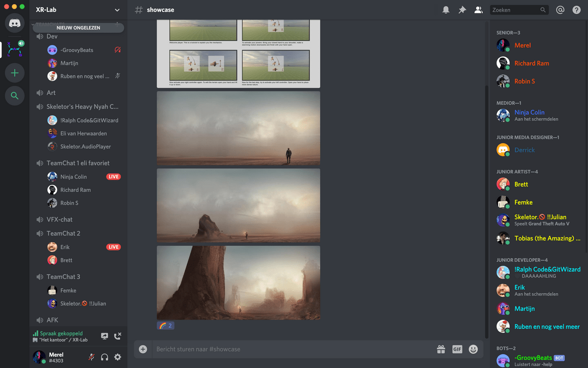Watch Erik's LIVE stream
The width and height of the screenshot is (588, 368).
coord(114,247)
